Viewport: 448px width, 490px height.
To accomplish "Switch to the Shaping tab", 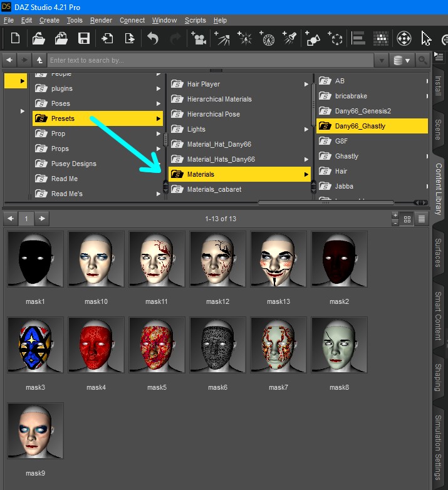I will point(439,377).
